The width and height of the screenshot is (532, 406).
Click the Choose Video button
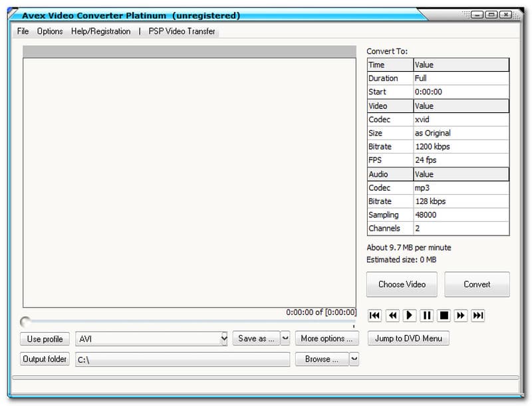402,284
